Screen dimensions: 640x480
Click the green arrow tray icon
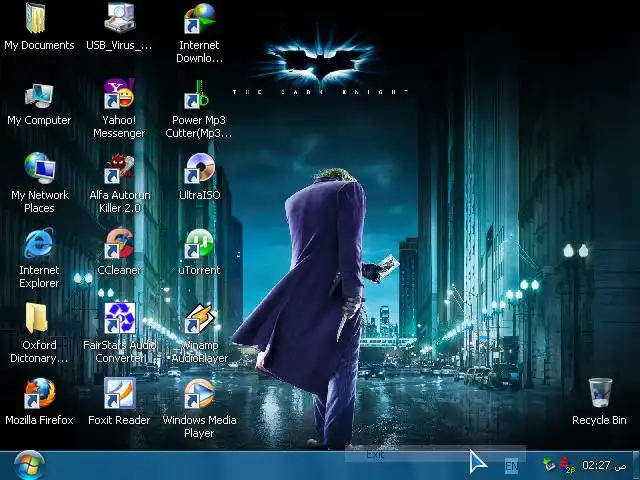pos(549,464)
